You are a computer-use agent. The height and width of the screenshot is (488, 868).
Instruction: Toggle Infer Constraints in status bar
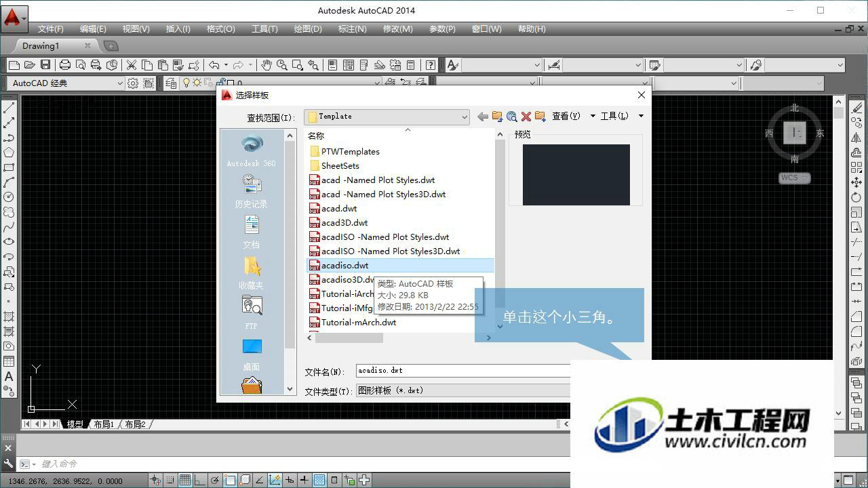pos(155,481)
